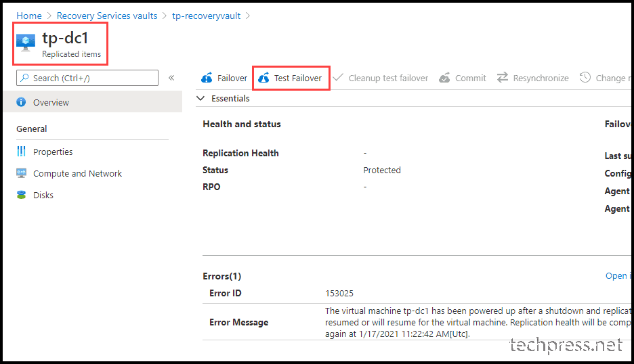
Task: Click Cleanup test failover
Action: (381, 78)
